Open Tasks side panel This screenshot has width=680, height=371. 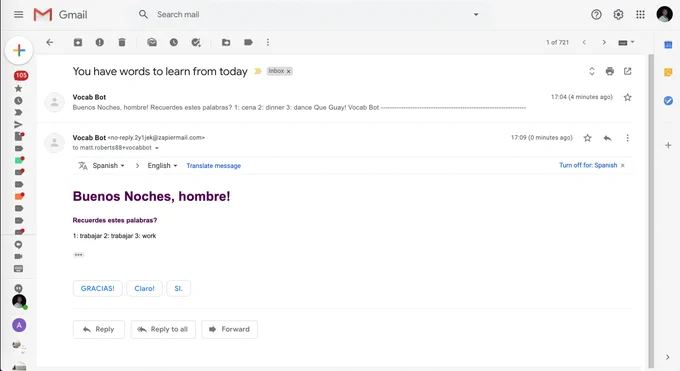(668, 101)
